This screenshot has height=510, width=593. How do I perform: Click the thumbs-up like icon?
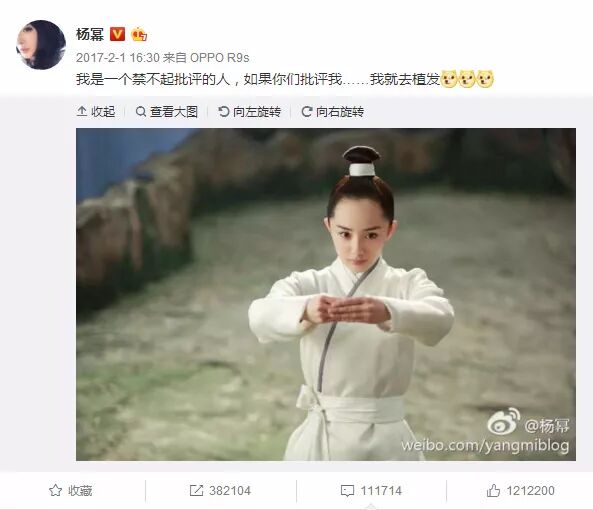pyautogui.click(x=493, y=490)
